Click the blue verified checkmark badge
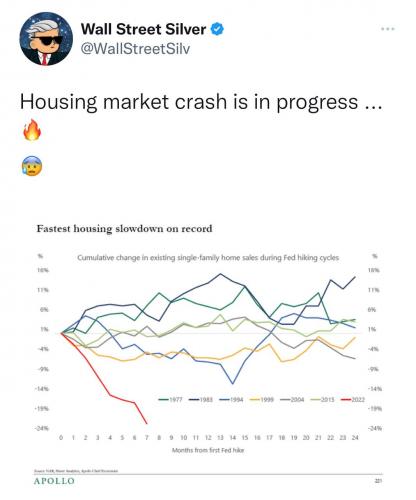 coord(217,29)
